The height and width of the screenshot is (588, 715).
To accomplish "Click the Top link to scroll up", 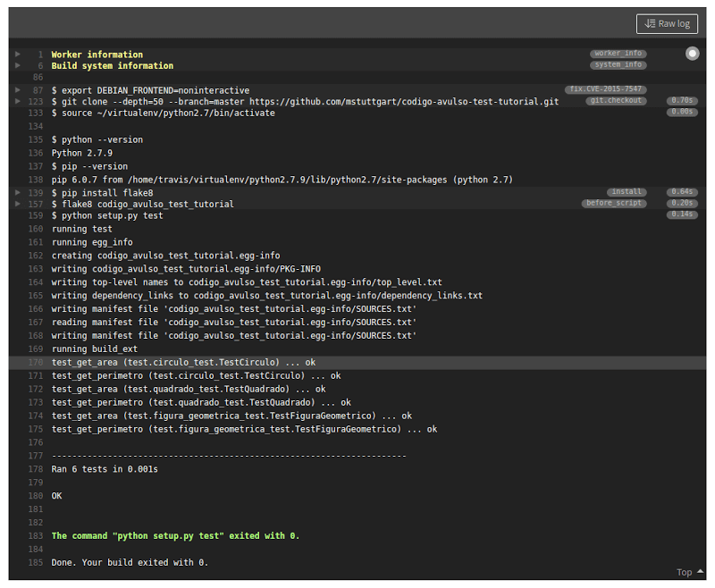I will (x=685, y=572).
